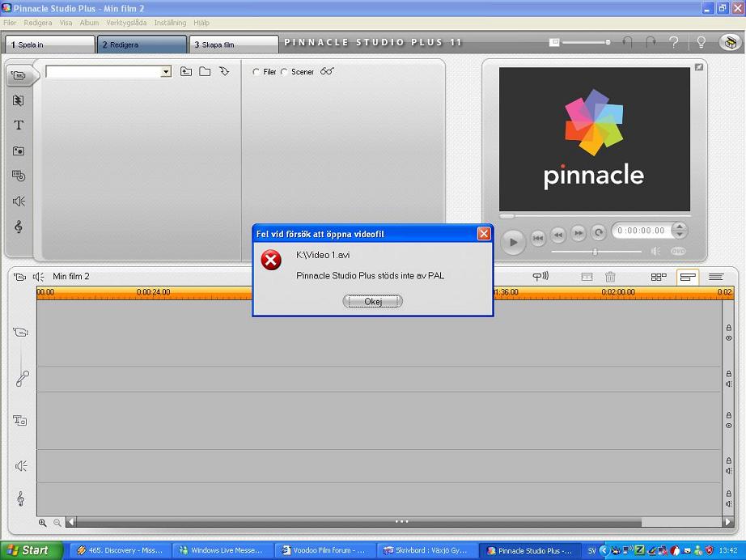This screenshot has height=560, width=746.
Task: Open the Transitions section in album
Action: pyautogui.click(x=19, y=100)
